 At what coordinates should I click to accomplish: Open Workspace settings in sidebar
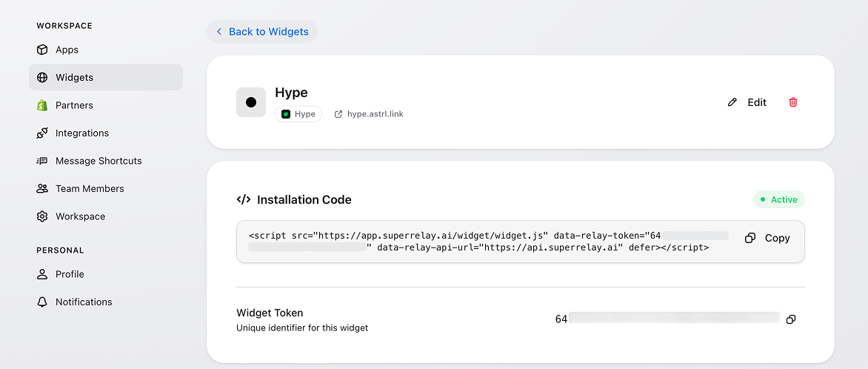pos(80,216)
